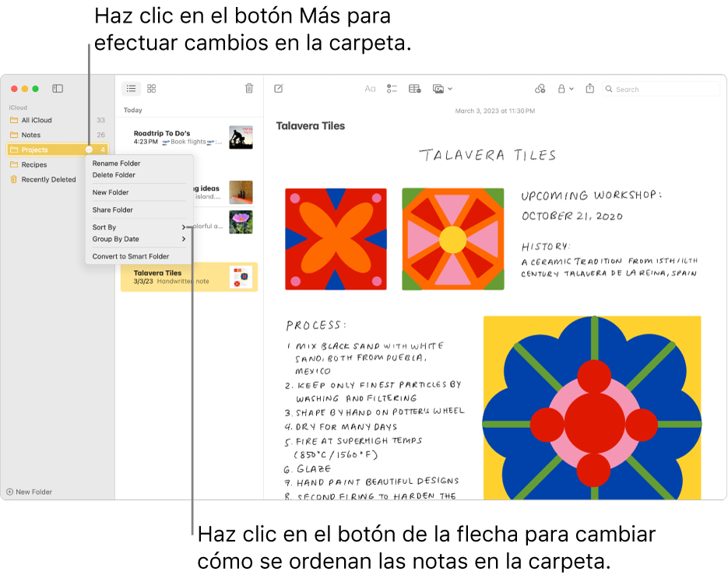Viewport: 728px width, 582px height.
Task: Open the Aa text format button
Action: point(370,89)
